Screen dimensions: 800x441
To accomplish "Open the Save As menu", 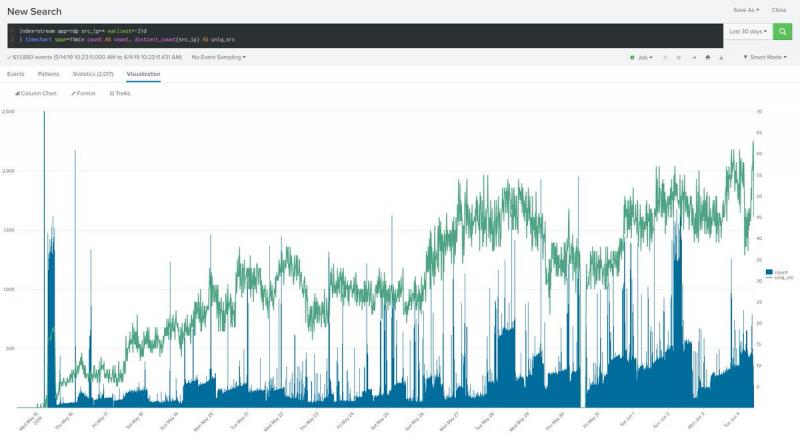I will pos(746,10).
